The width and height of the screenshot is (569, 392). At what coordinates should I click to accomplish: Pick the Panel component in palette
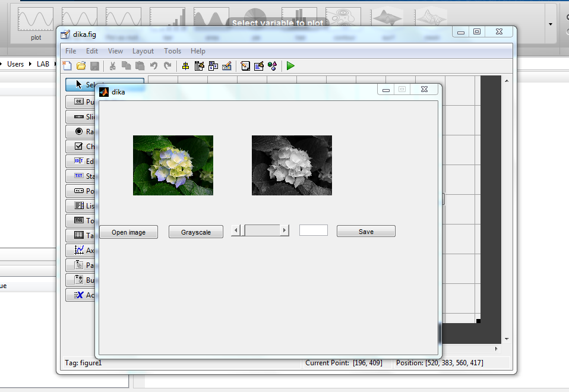coord(80,265)
